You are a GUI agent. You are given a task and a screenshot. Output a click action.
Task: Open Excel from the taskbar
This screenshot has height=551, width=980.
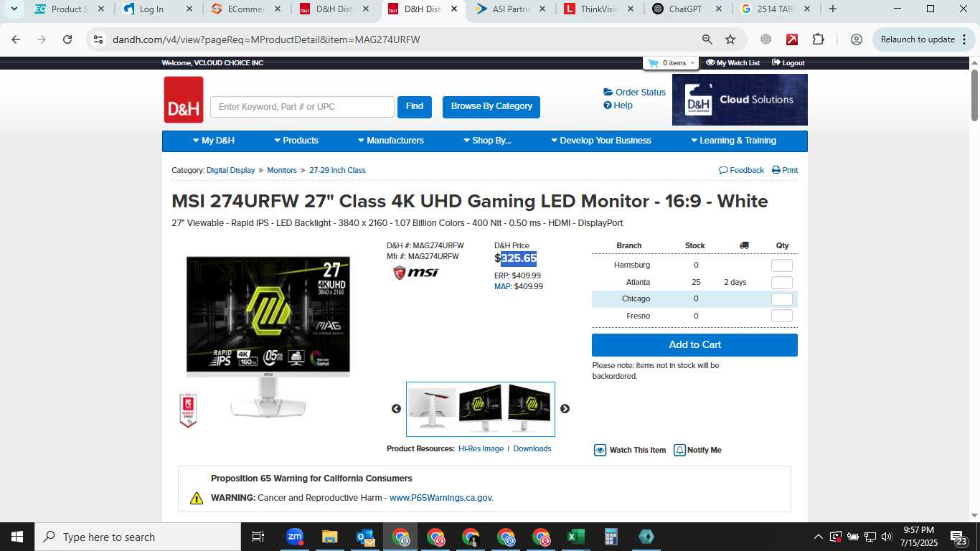(x=575, y=537)
